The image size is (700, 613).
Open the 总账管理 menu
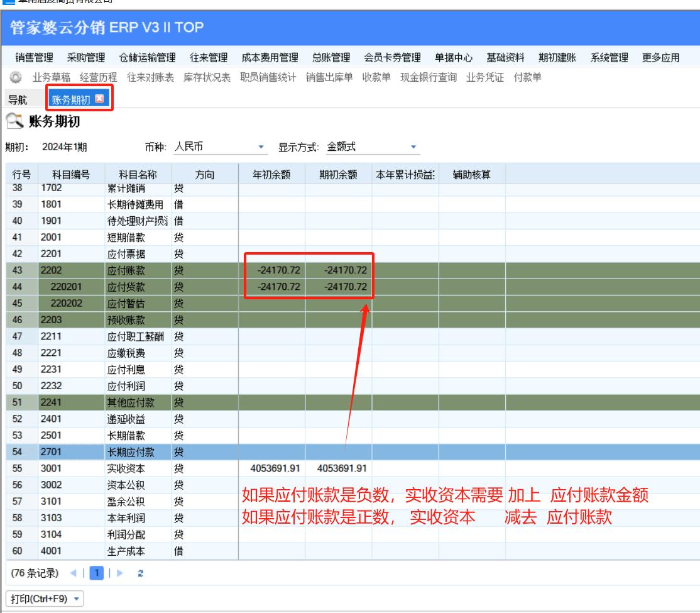coord(331,58)
